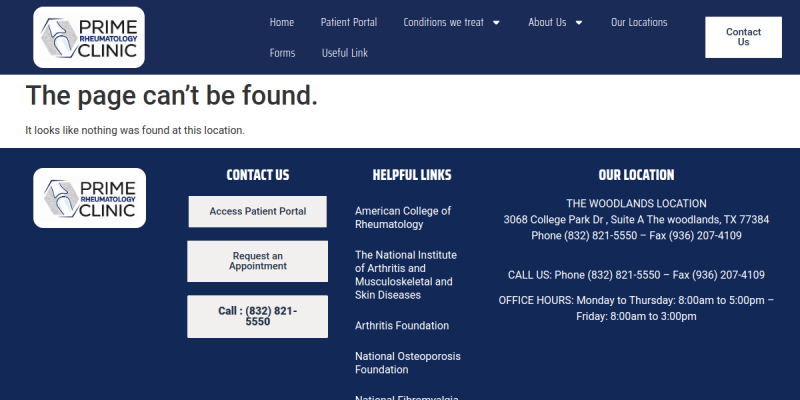The width and height of the screenshot is (800, 400).
Task: Open National Osteoporosis Foundation link
Action: click(408, 363)
